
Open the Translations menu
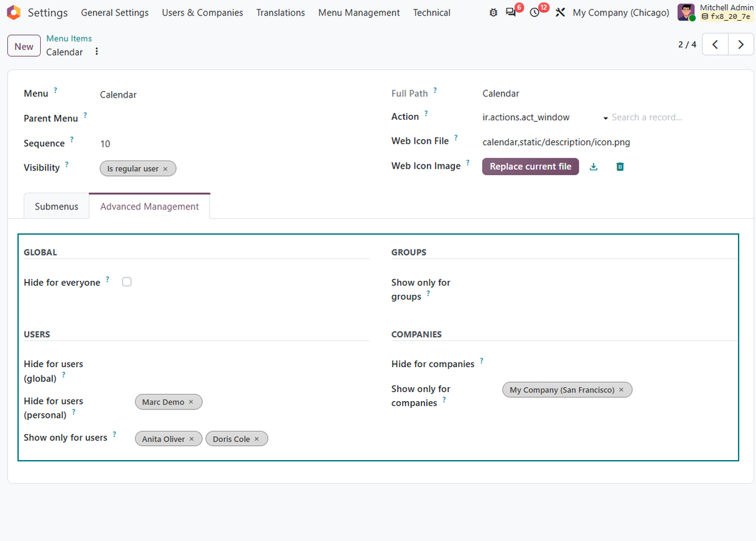280,13
